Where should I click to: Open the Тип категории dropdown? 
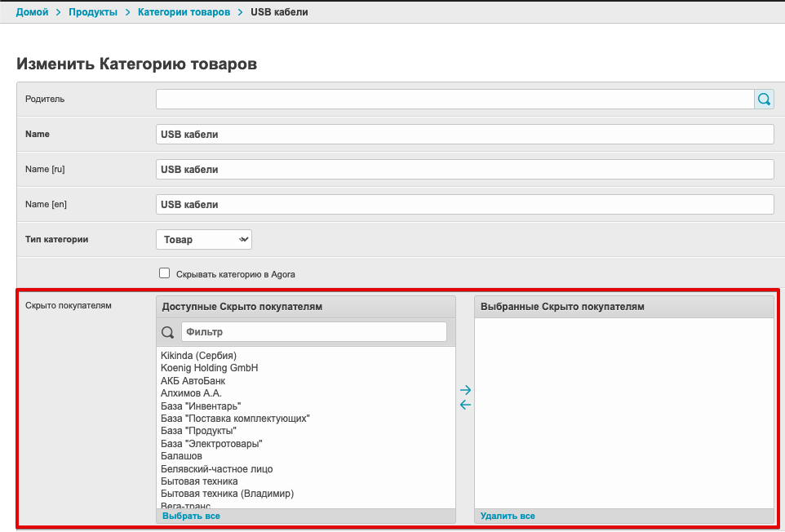(204, 239)
